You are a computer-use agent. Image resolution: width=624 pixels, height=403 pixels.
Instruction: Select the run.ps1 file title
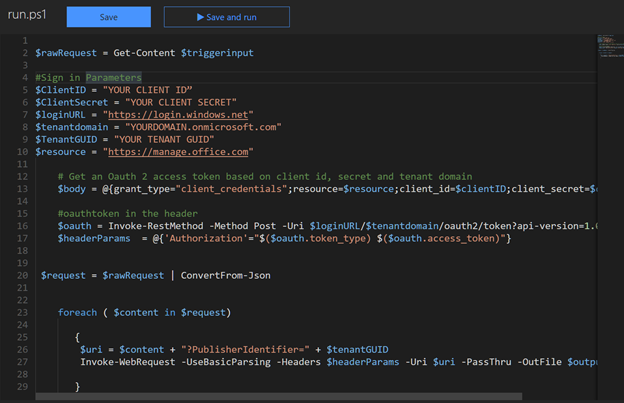click(x=27, y=15)
